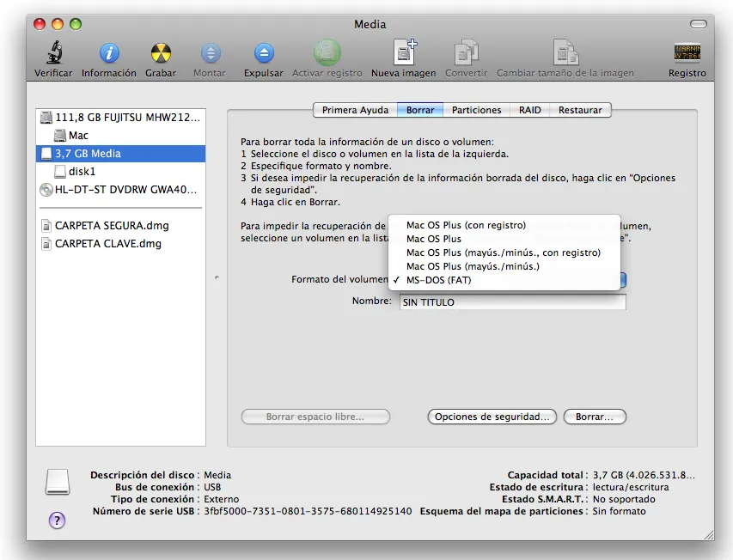This screenshot has width=733, height=560.
Task: Click the 3,7 GB Media drive icon
Action: (x=46, y=154)
